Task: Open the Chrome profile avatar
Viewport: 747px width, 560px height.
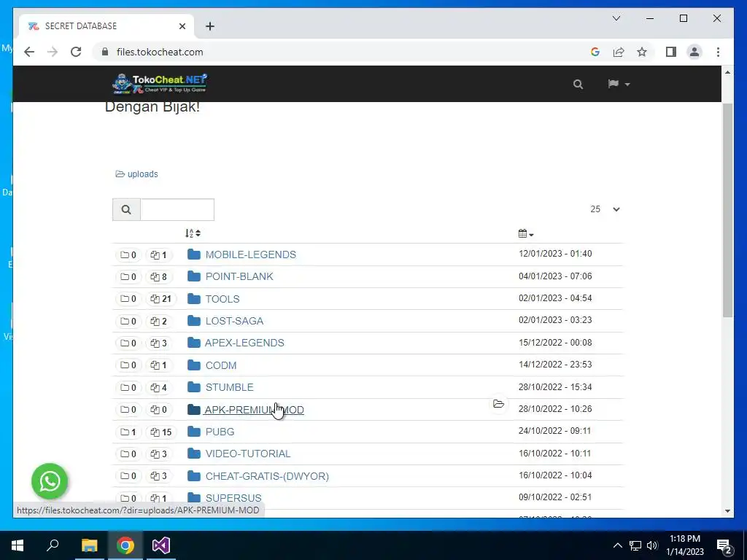Action: coord(694,52)
